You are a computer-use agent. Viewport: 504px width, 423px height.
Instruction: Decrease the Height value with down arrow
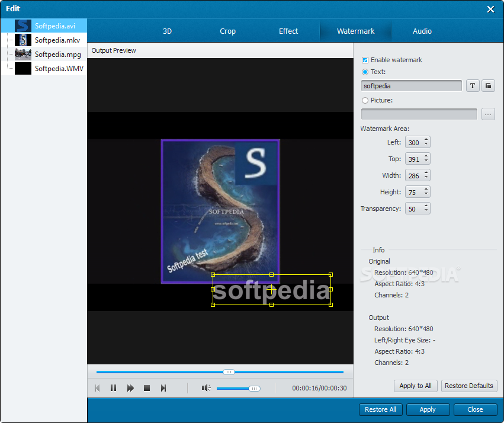click(426, 195)
